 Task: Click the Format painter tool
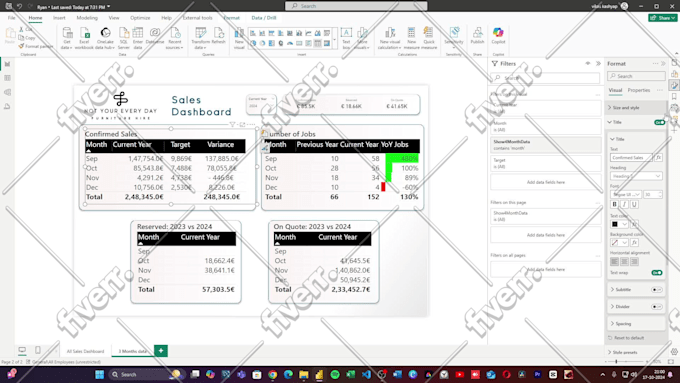[36, 46]
